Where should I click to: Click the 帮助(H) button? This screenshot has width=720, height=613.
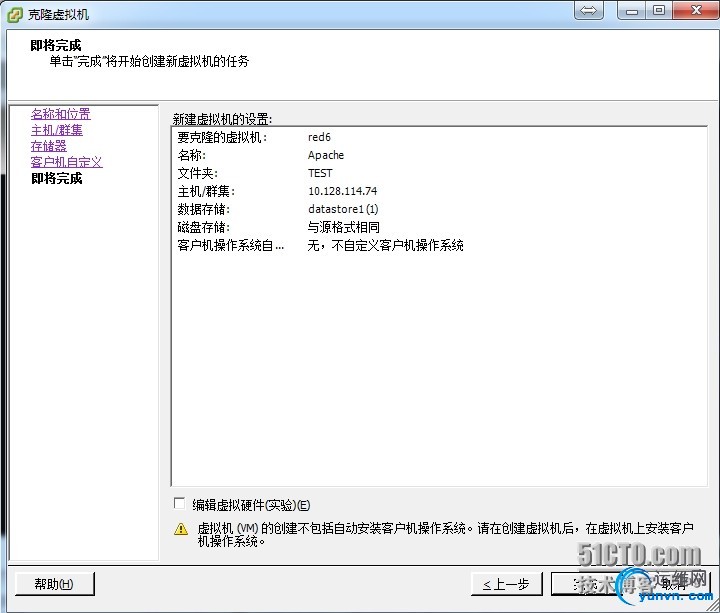(x=55, y=584)
